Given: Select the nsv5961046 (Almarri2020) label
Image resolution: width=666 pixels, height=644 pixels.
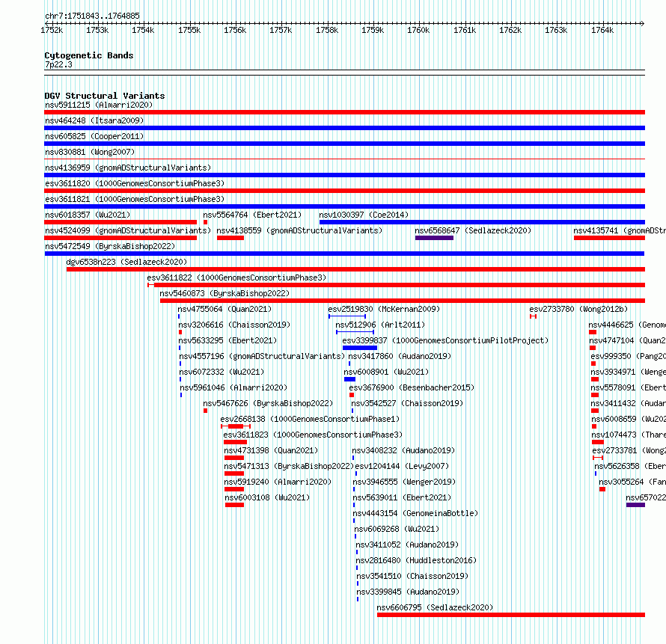Looking at the screenshot, I should [233, 387].
